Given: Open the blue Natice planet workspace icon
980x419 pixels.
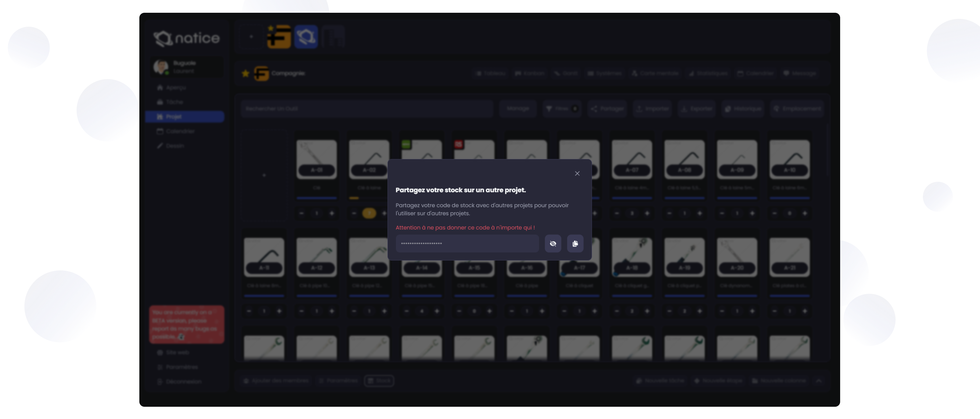Looking at the screenshot, I should 306,37.
